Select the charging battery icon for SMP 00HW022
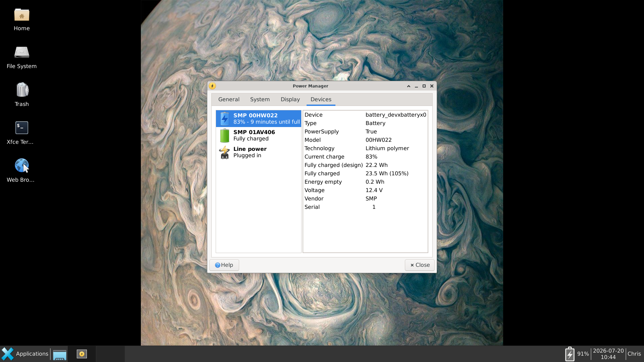This screenshot has width=644, height=362. [x=225, y=119]
